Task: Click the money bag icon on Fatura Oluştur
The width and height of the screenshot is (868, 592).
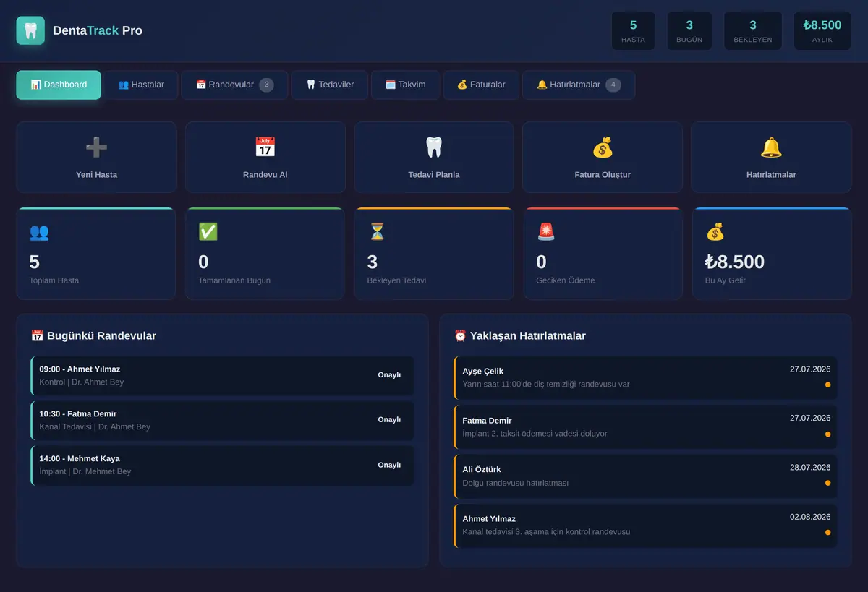Action: [603, 147]
